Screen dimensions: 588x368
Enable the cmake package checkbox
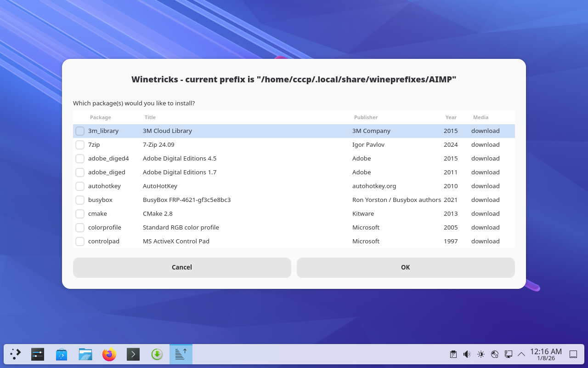point(80,214)
